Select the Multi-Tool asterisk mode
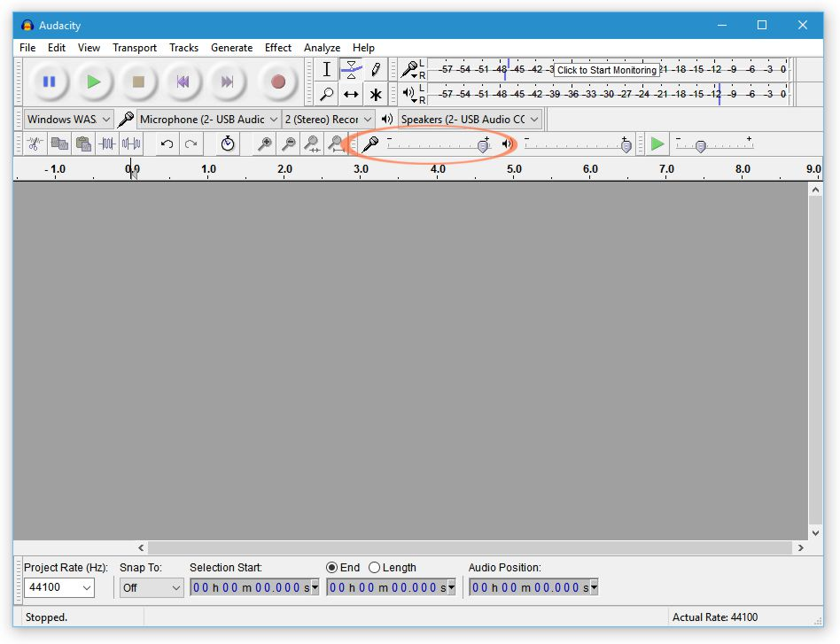Screen dimensions: 840x644 coord(376,94)
